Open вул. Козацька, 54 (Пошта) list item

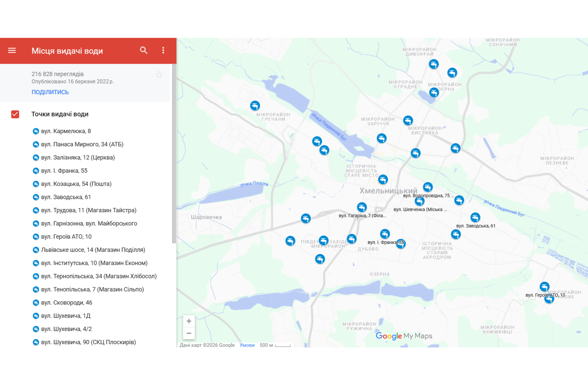coord(76,184)
